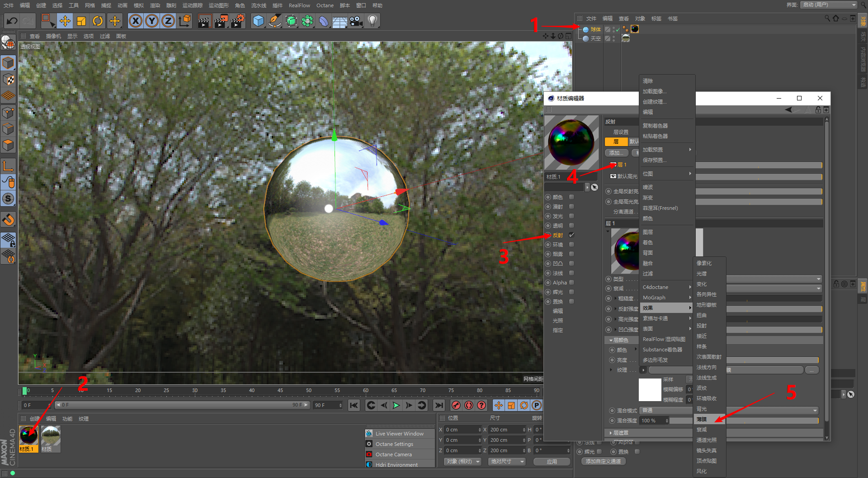The height and width of the screenshot is (478, 868).
Task: Enable the Alpha channel checkbox
Action: coord(571,283)
